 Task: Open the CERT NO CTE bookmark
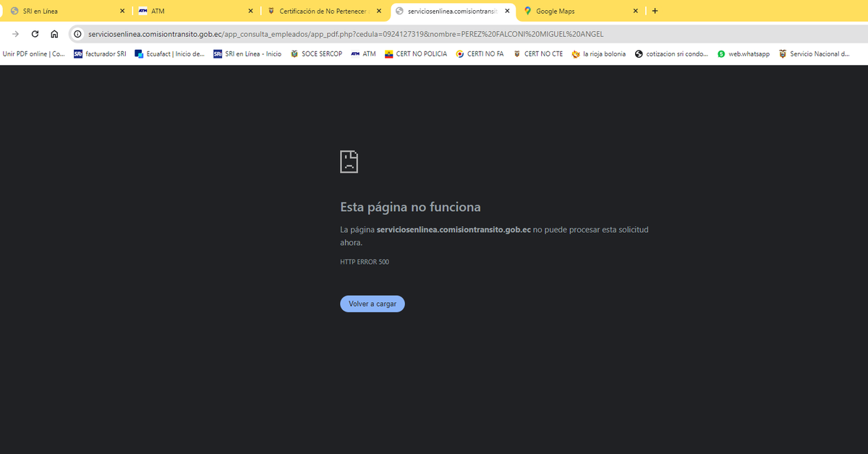(537, 53)
